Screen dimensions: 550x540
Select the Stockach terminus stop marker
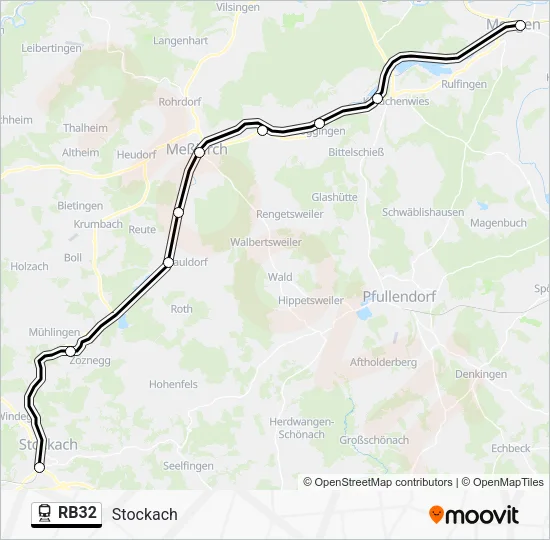[40, 467]
